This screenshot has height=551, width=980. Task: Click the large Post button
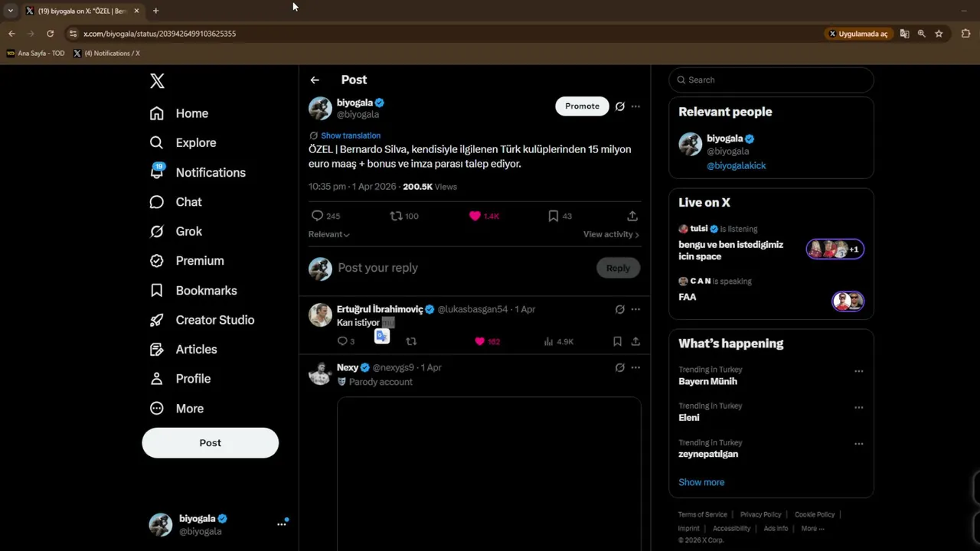click(x=210, y=443)
